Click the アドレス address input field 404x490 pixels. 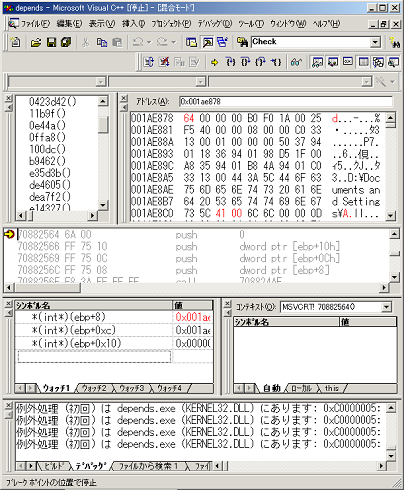(x=286, y=101)
